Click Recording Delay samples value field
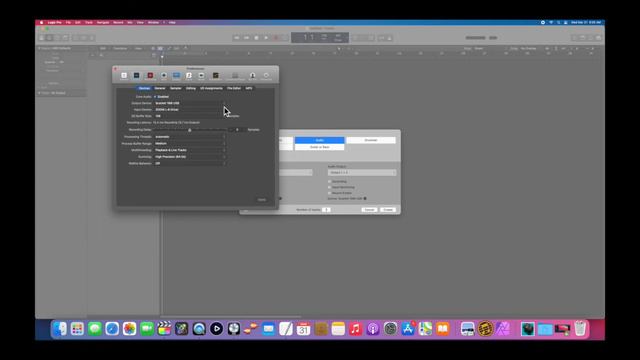The width and height of the screenshot is (640, 360). [237, 130]
